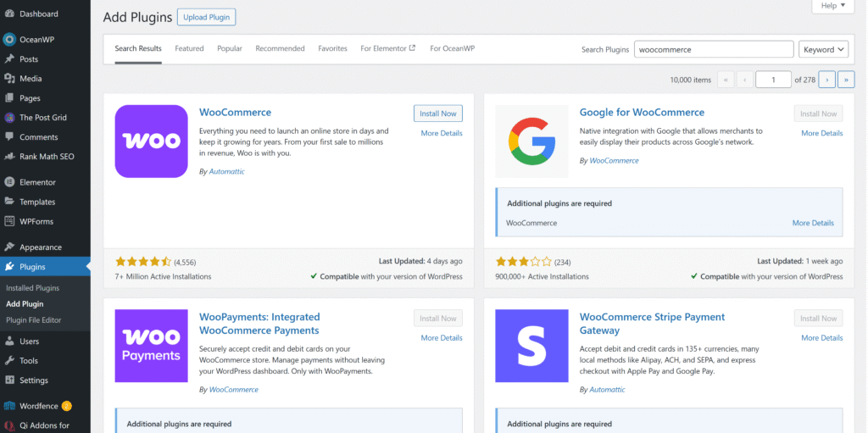Open the Google for WooCommerce title link
The image size is (868, 433).
pyautogui.click(x=643, y=113)
